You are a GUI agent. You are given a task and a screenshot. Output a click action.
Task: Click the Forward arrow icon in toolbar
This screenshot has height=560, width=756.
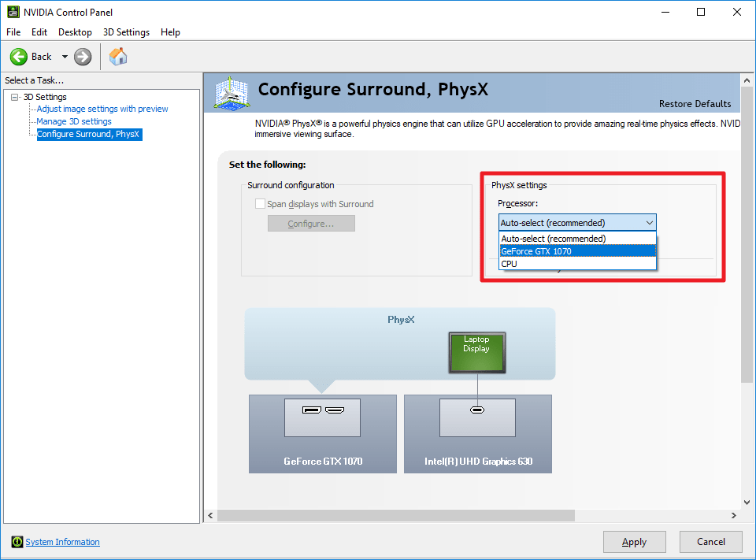point(83,57)
